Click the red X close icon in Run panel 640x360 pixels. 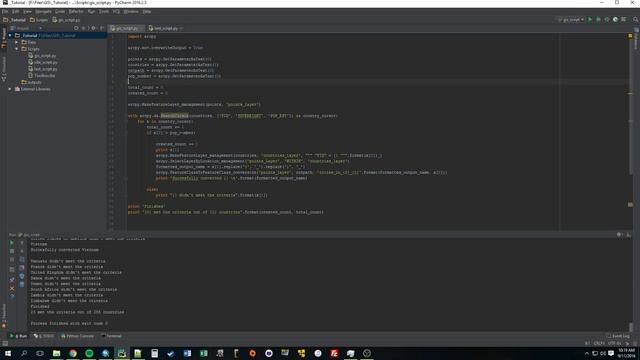(x=12, y=288)
